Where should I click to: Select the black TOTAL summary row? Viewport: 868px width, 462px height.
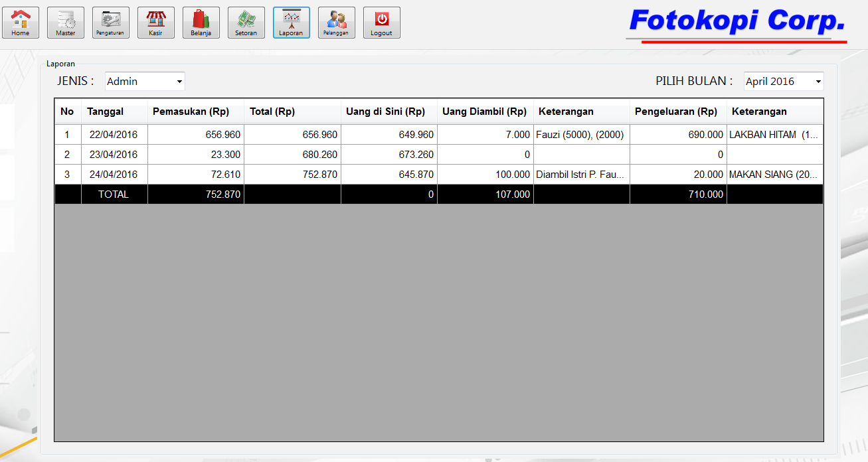point(266,194)
